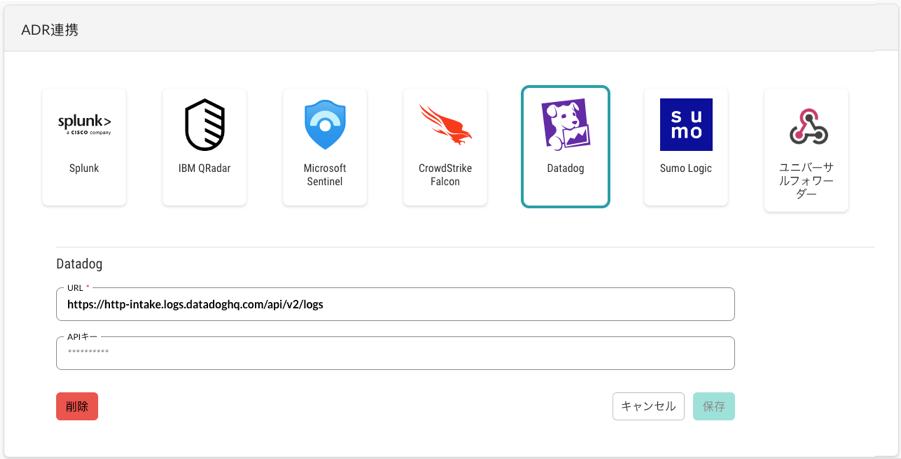Focus the APIキー input field
Image resolution: width=901 pixels, height=459 pixels.
[x=395, y=353]
